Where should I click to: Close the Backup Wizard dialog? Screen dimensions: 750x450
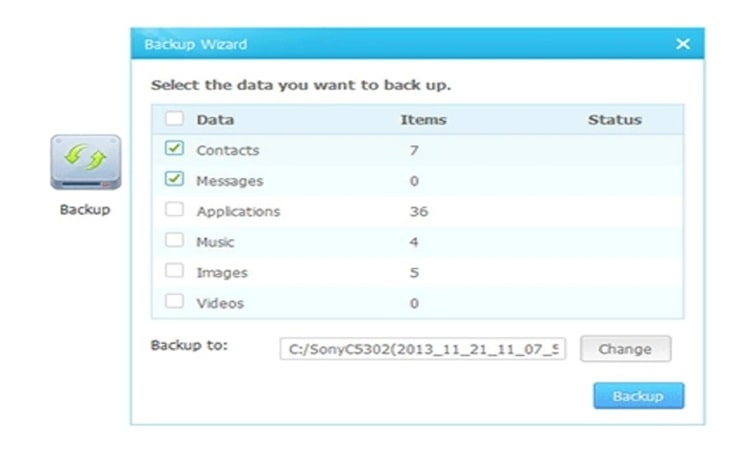683,44
